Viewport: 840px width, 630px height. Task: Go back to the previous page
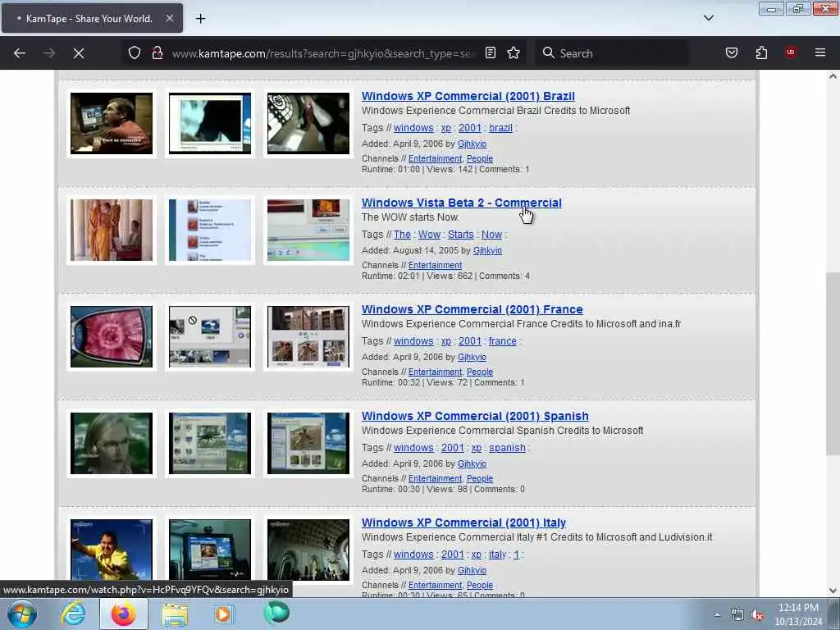tap(20, 53)
